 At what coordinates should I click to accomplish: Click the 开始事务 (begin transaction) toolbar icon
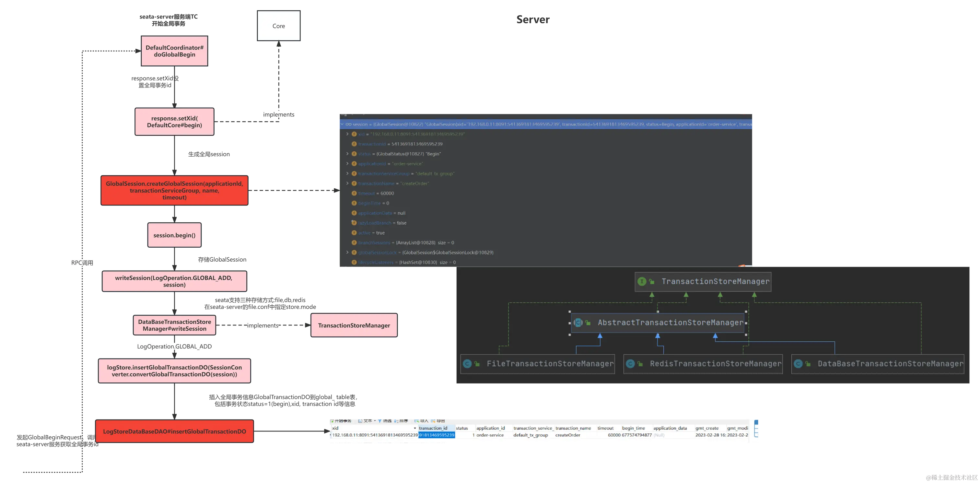point(332,420)
